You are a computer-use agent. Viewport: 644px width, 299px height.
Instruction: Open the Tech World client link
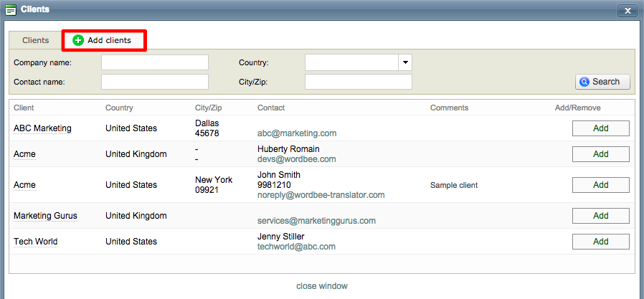click(x=35, y=242)
